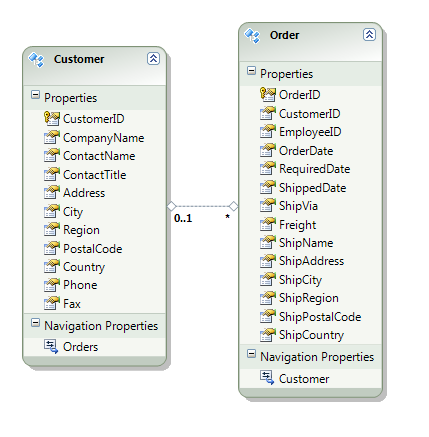Collapse the Customer entity with chevron button
The image size is (429, 437).
[x=153, y=59]
